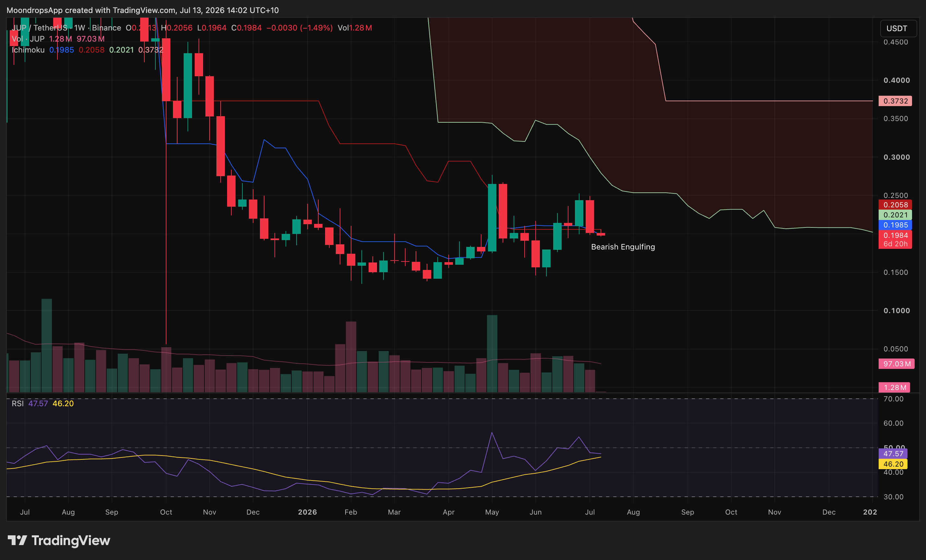This screenshot has height=560, width=926.
Task: Click the 0.2021 green price label
Action: pos(895,215)
